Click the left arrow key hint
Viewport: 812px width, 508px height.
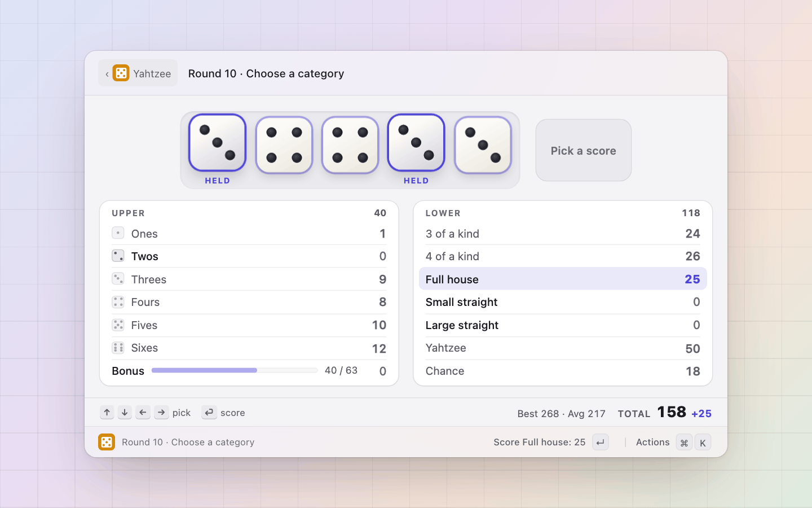(143, 413)
